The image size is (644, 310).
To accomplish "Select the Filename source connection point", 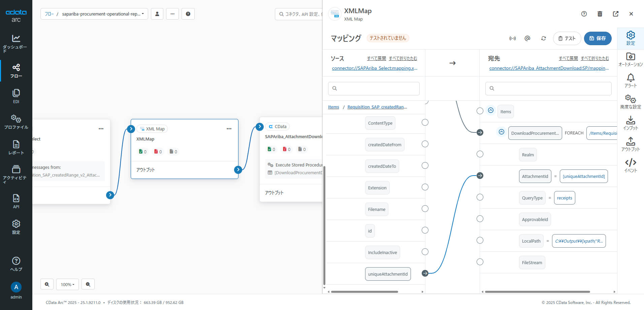I will coord(425,209).
